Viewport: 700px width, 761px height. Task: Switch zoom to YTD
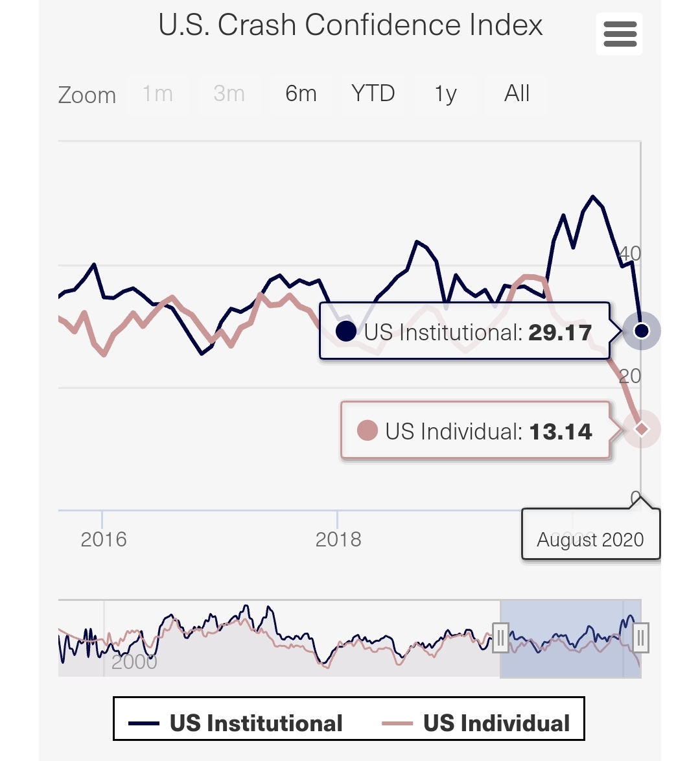(373, 94)
